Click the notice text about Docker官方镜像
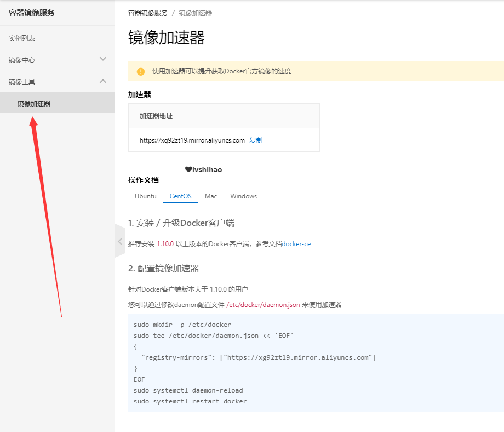The width and height of the screenshot is (504, 432). coord(222,71)
